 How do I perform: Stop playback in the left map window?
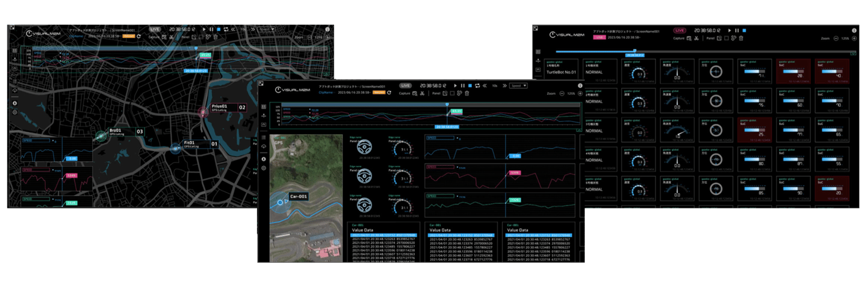point(219,29)
